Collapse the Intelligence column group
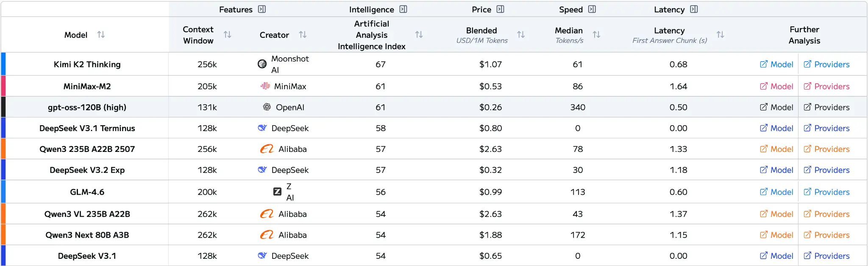 pos(403,9)
